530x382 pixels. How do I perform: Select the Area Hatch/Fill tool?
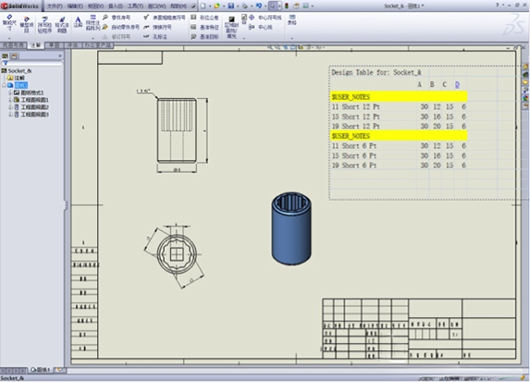coord(232,27)
